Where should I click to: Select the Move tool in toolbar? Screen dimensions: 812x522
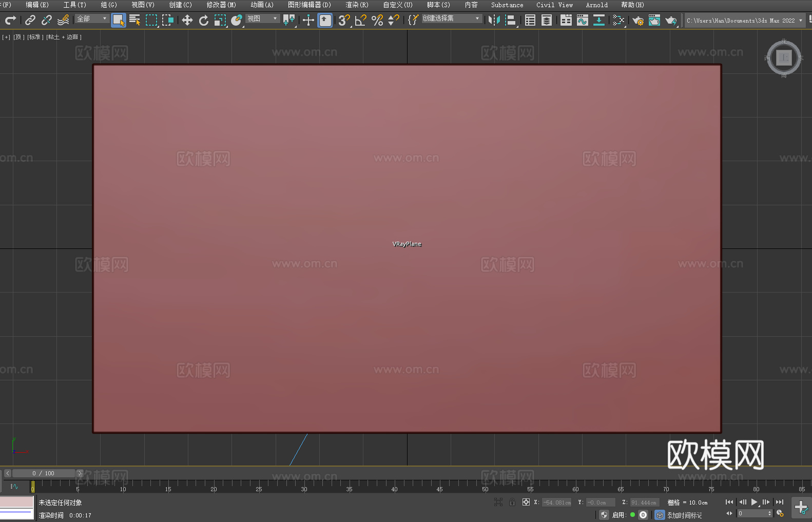(x=187, y=20)
